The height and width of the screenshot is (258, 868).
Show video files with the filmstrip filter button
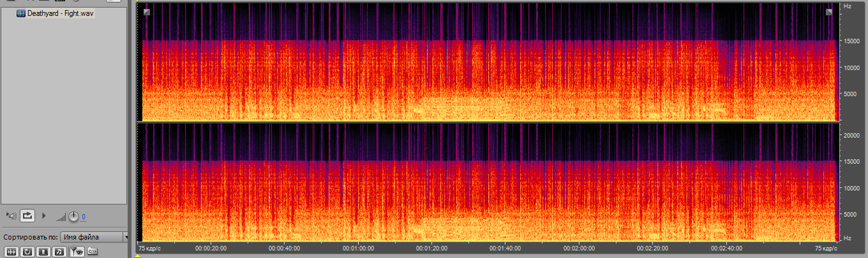click(43, 252)
